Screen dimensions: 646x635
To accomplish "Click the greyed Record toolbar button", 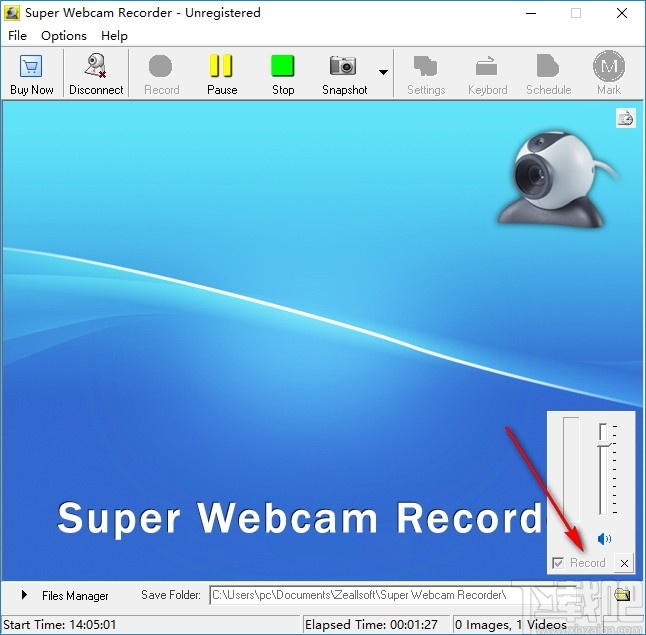I will coord(161,74).
